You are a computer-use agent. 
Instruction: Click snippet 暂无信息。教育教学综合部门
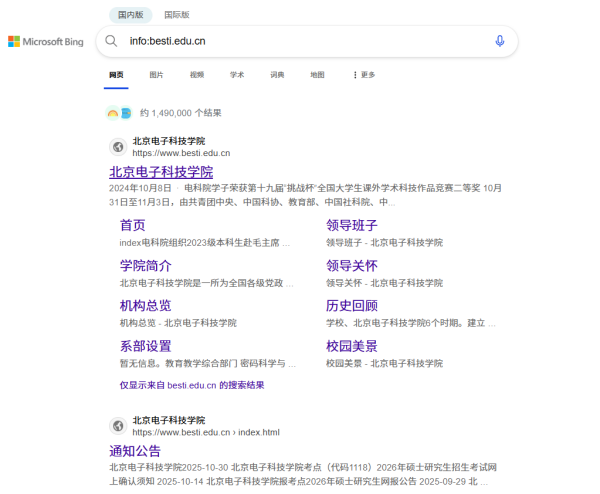point(208,364)
